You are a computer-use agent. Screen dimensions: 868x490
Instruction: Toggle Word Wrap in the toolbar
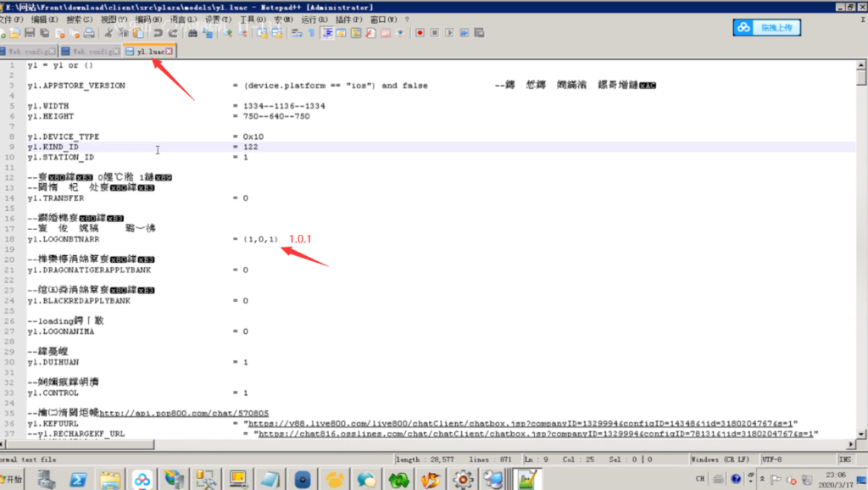(x=297, y=33)
